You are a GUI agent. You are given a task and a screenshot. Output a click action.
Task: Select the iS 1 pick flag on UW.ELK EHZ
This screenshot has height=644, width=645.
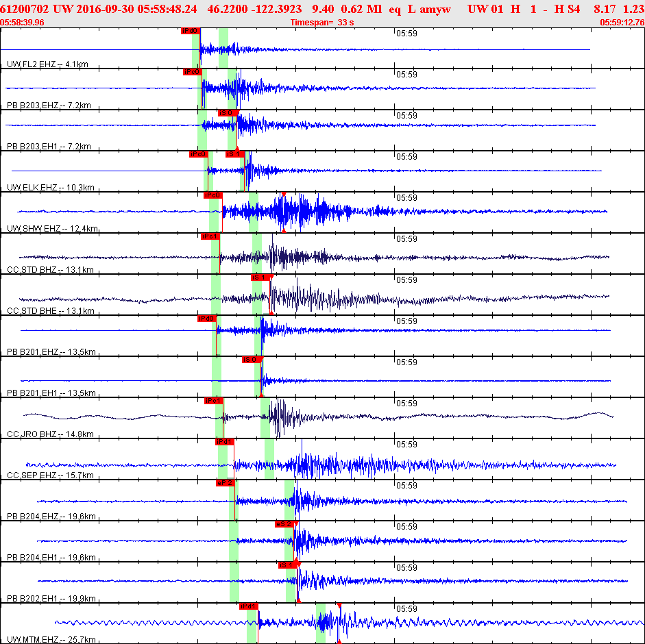coord(235,154)
